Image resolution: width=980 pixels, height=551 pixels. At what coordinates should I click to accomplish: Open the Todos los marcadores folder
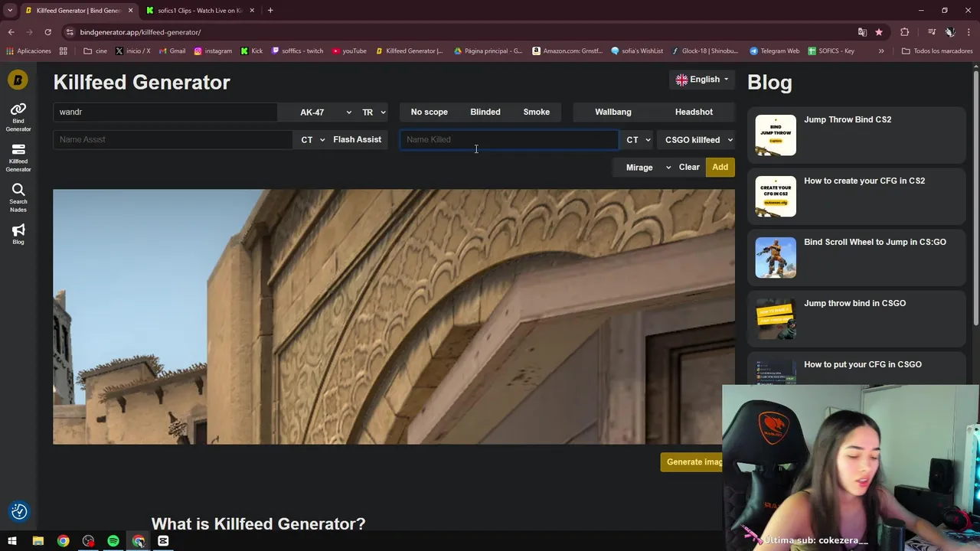click(x=937, y=51)
